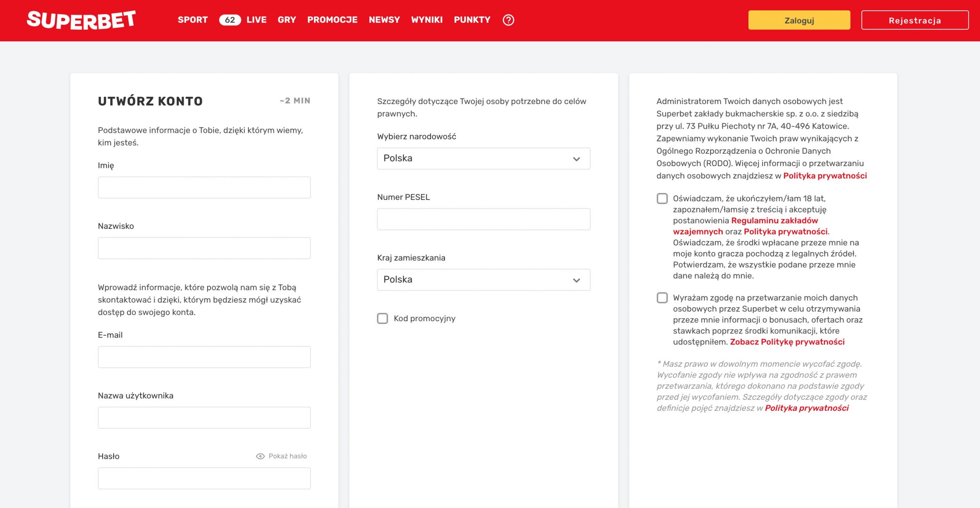
Task: Navigate to WYNIKI results
Action: [x=426, y=20]
